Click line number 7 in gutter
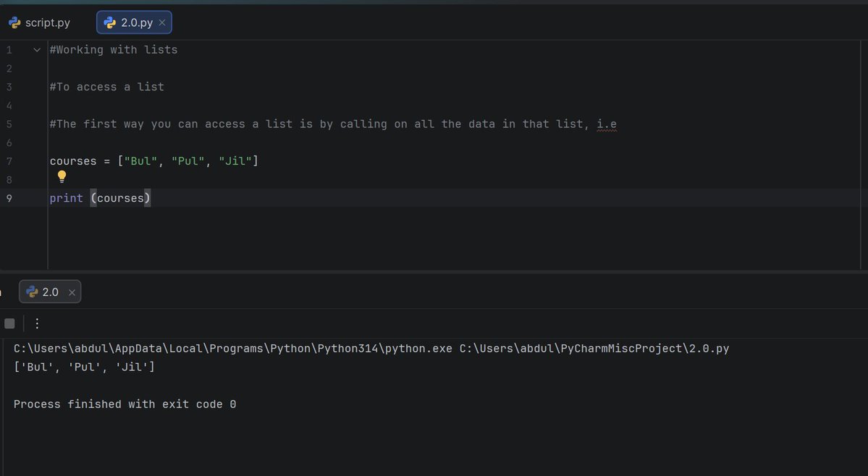Image resolution: width=868 pixels, height=476 pixels. [x=9, y=161]
